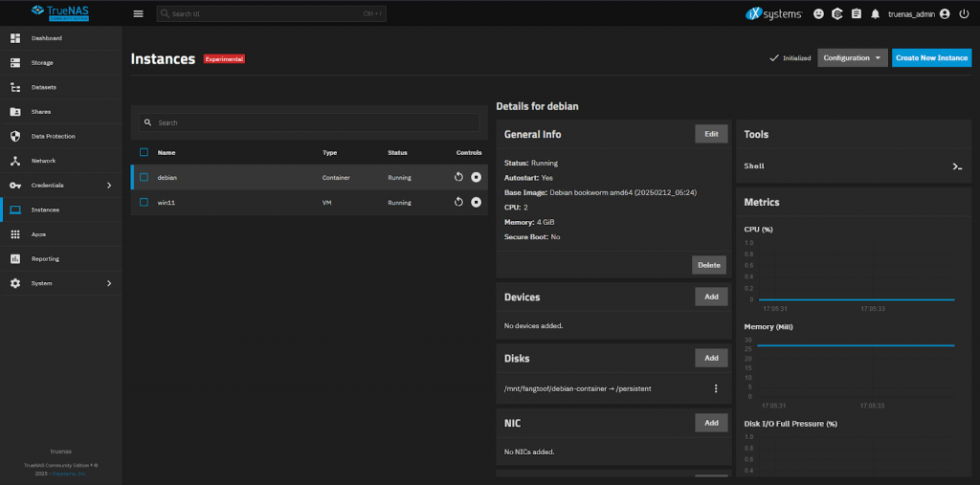980x485 pixels.
Task: Click the Dashboard sidebar icon
Action: [x=15, y=38]
